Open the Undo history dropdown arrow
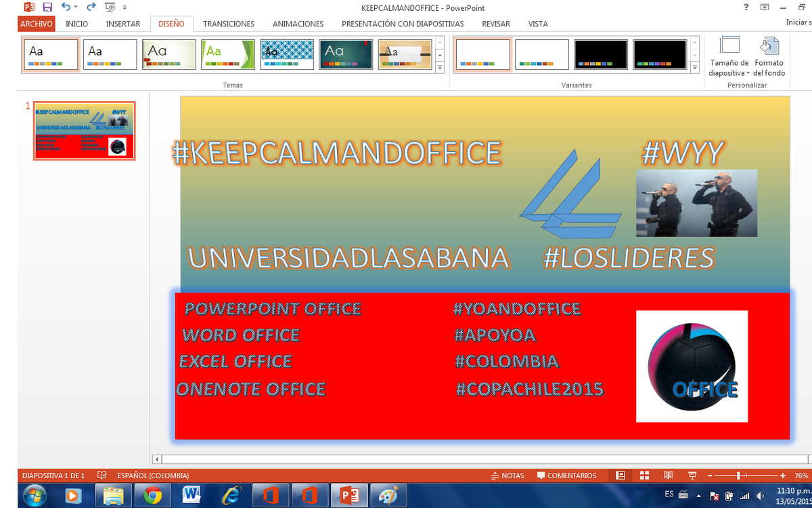 coord(76,7)
